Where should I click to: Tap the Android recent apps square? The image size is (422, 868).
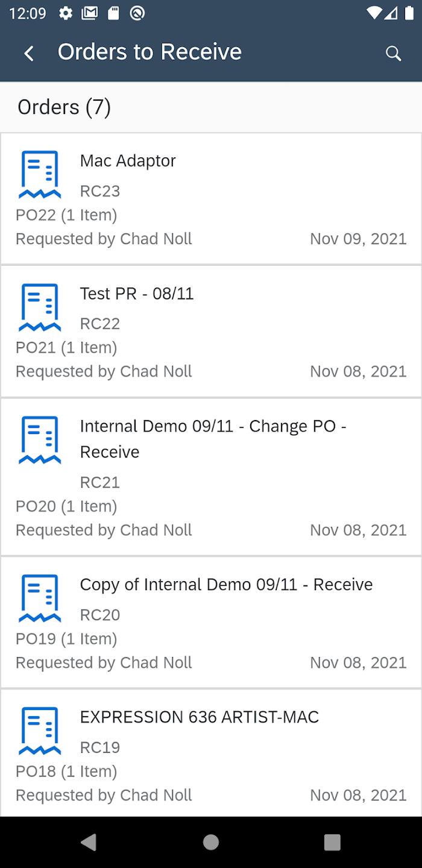(332, 842)
